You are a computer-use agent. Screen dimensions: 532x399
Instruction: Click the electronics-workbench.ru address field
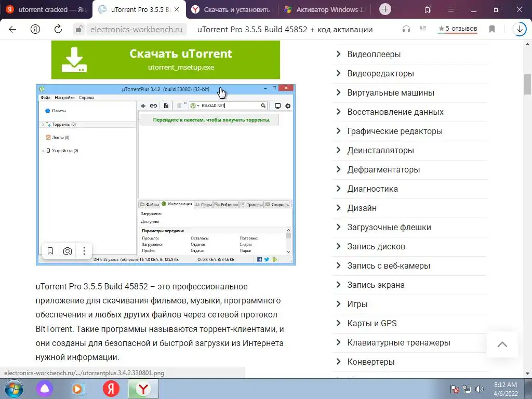coord(136,30)
